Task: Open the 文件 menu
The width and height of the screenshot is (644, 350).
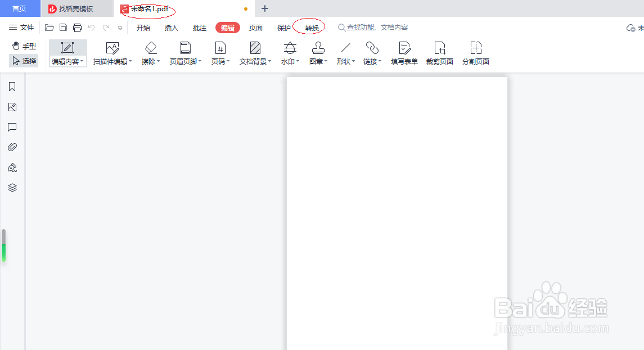Action: (21, 28)
